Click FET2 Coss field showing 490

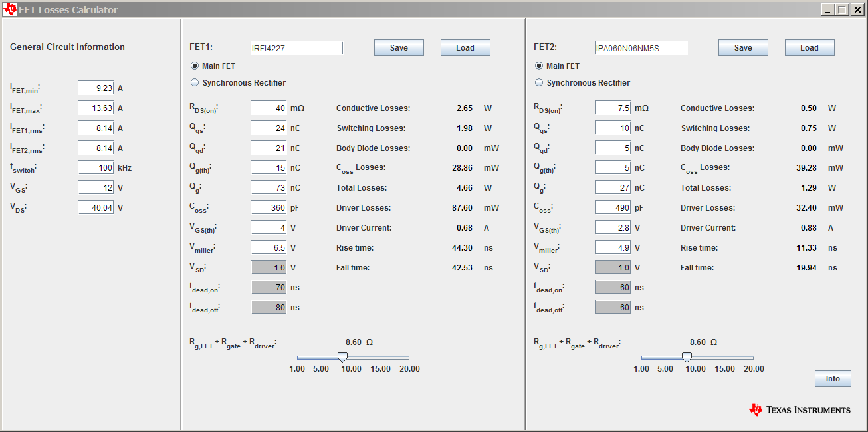[613, 207]
